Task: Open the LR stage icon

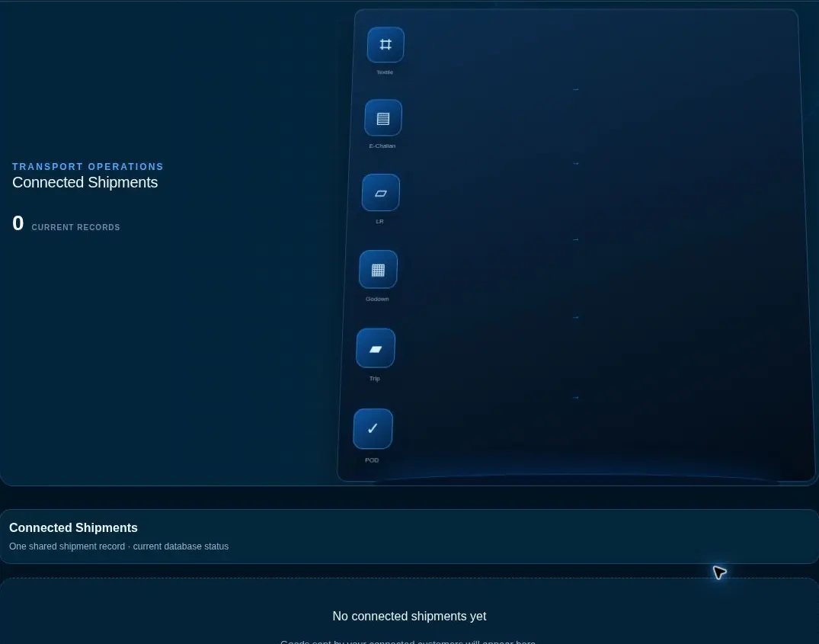Action: [x=381, y=193]
